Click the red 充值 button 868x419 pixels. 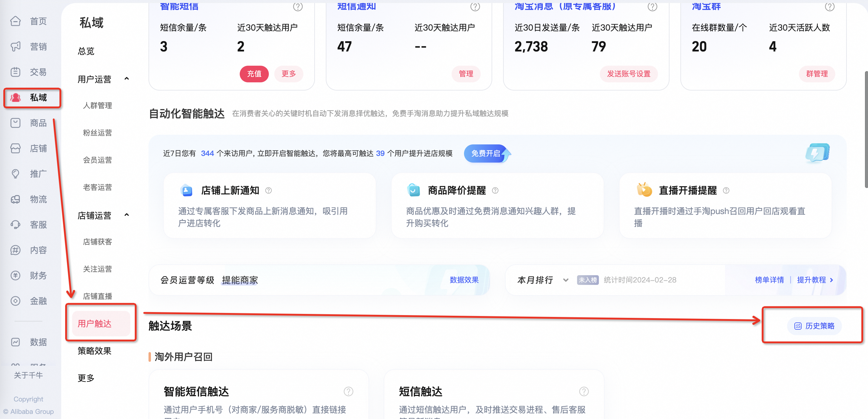(254, 74)
